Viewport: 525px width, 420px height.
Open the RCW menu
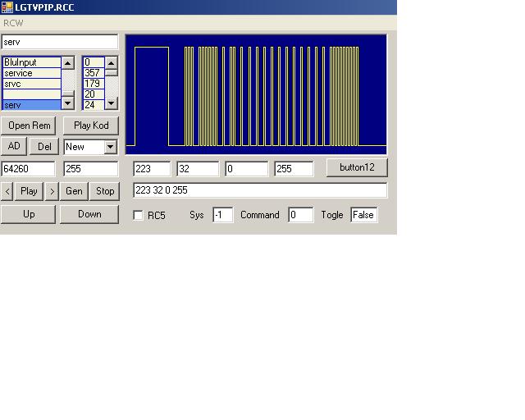13,23
